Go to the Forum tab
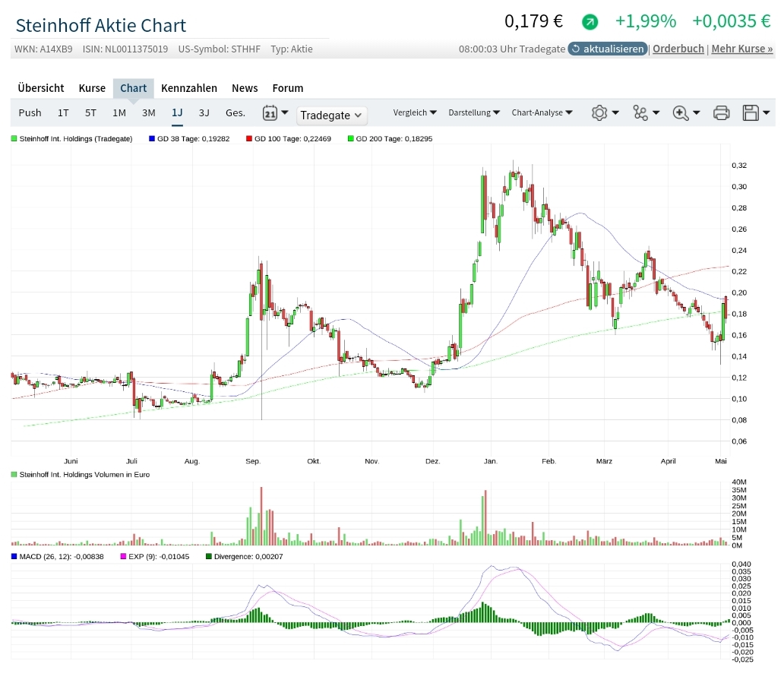This screenshot has width=784, height=683. pos(287,88)
